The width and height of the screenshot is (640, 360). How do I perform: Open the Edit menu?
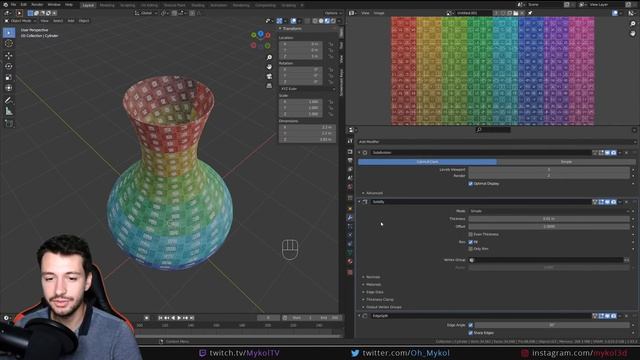(24, 4)
